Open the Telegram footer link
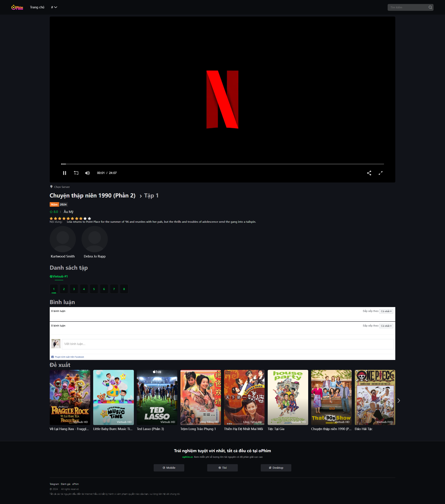Image resolution: width=445 pixels, height=504 pixels. [54, 484]
